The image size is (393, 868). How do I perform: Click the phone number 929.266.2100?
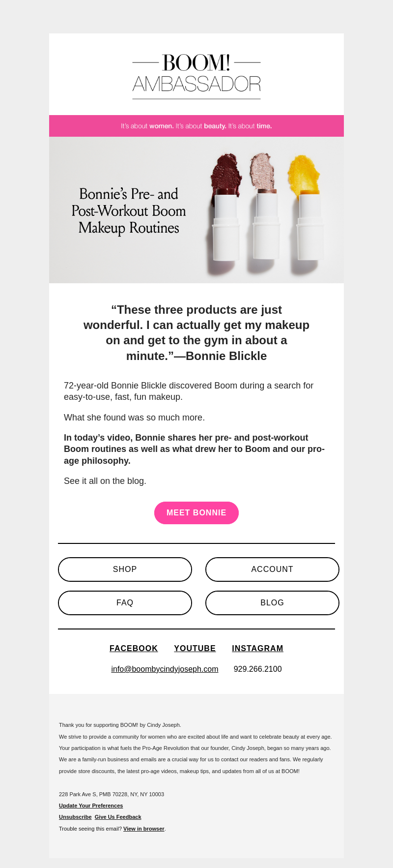(258, 669)
